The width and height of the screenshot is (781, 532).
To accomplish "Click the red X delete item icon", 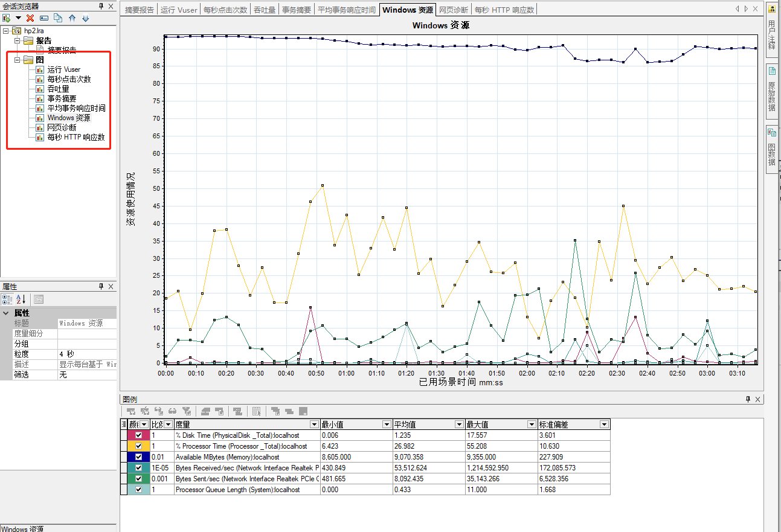I will (x=30, y=18).
